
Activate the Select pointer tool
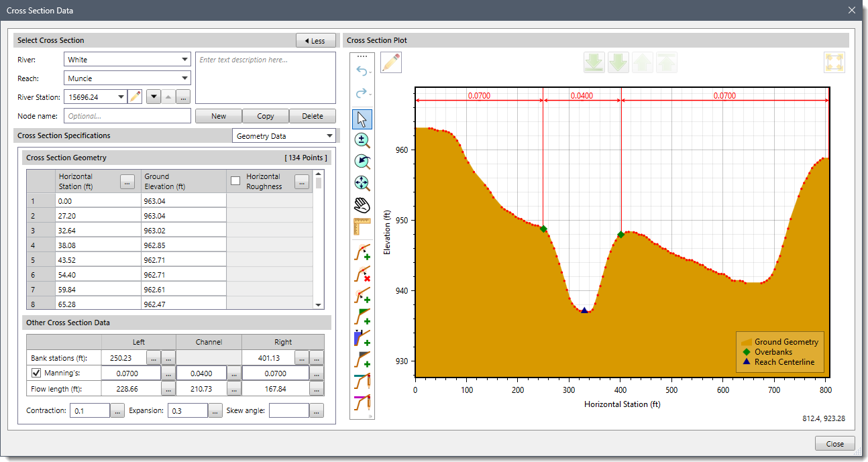coord(362,119)
